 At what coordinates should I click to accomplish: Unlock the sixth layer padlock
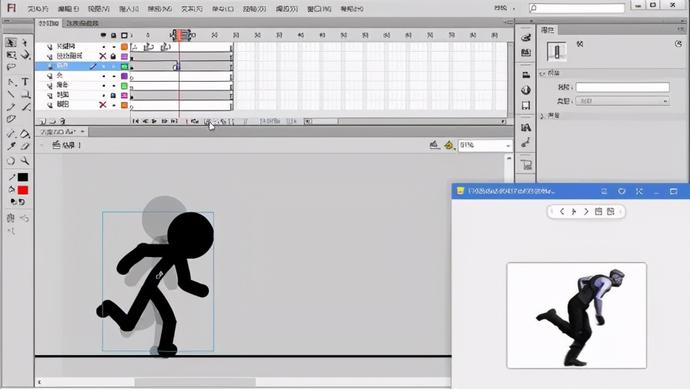pos(114,95)
